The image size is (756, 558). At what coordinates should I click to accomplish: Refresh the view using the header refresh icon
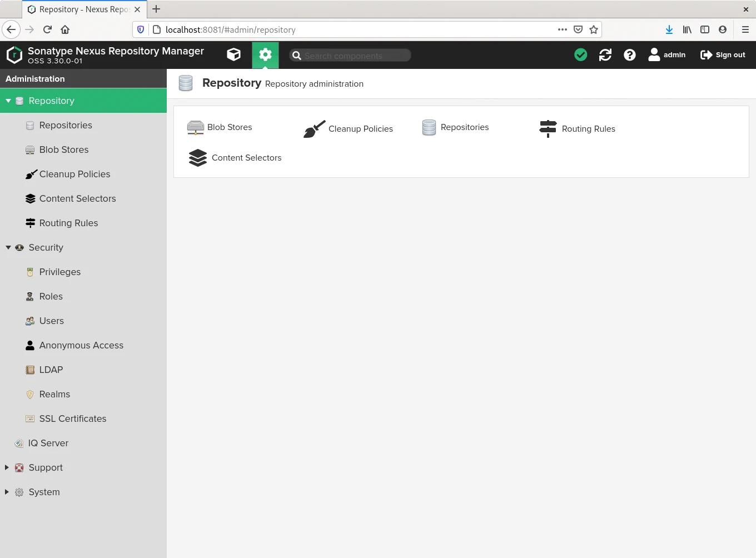click(605, 54)
